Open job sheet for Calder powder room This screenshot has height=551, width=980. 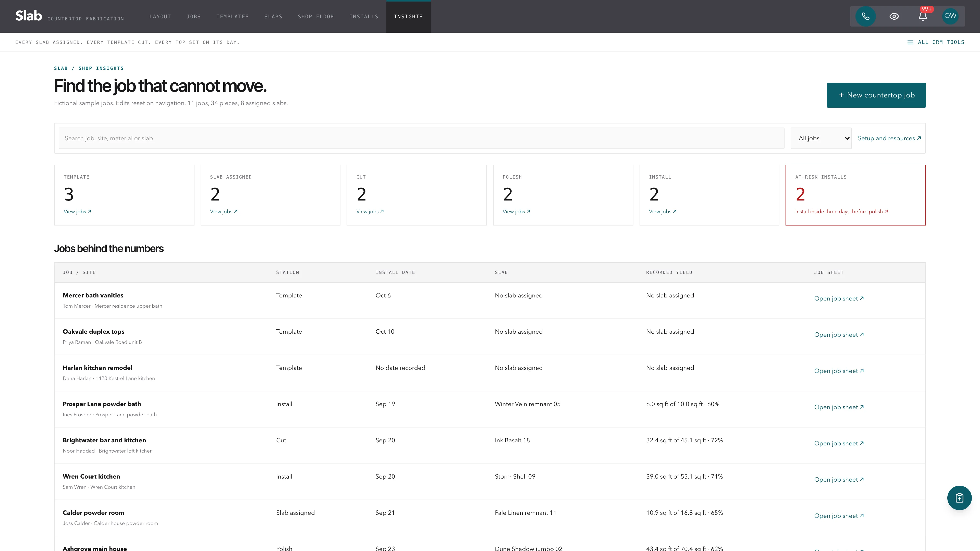(839, 516)
